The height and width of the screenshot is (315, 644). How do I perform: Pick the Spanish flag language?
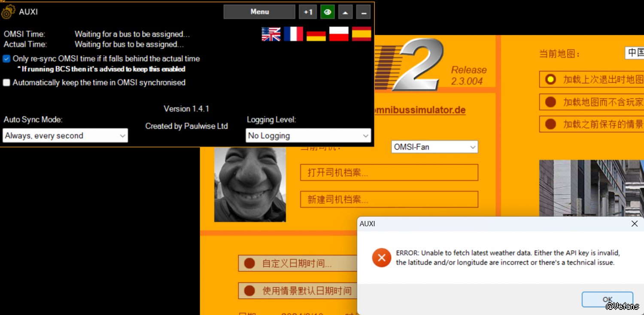coord(361,34)
